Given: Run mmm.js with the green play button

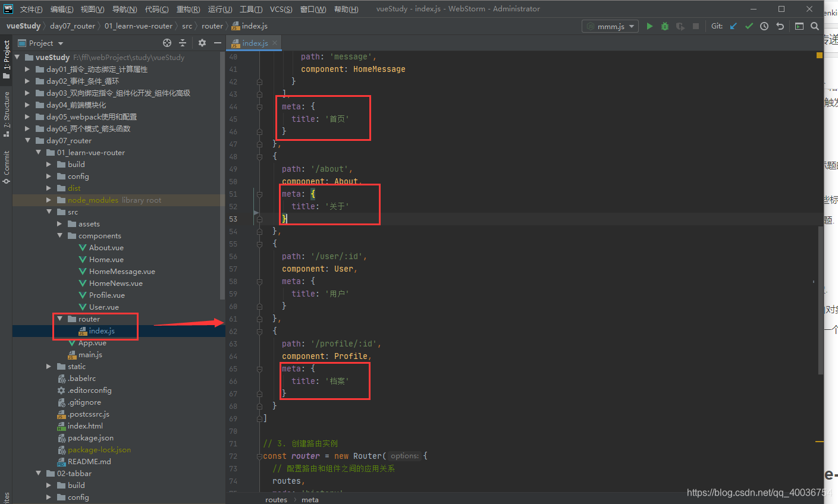Looking at the screenshot, I should (x=649, y=26).
